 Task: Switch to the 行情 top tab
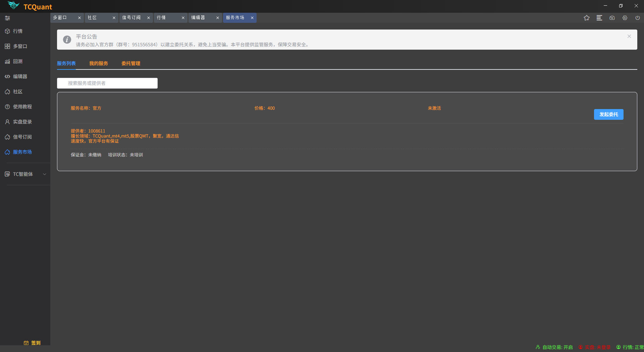[x=162, y=18]
